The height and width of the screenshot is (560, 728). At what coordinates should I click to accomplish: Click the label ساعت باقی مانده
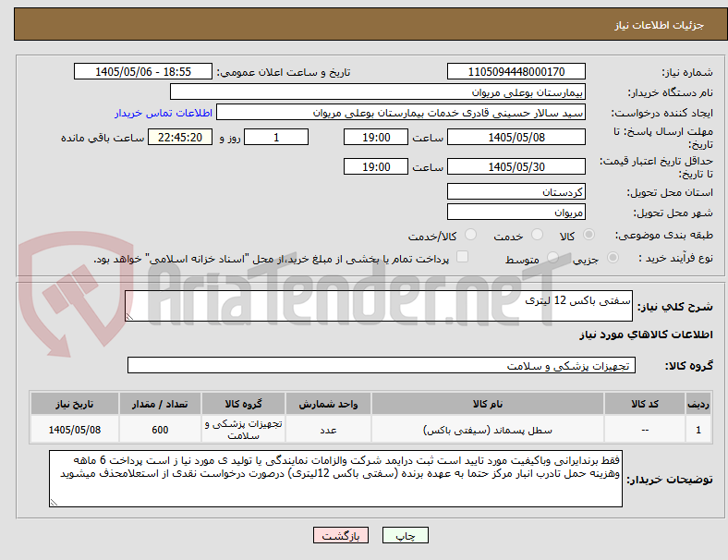pos(103,138)
